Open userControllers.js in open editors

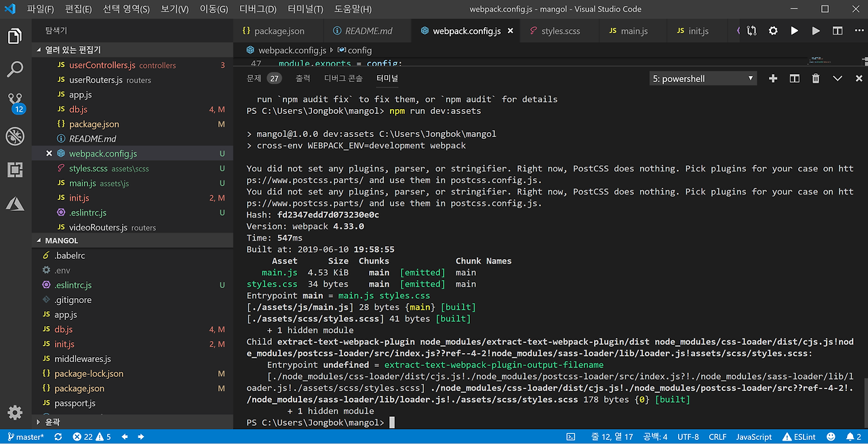(132, 65)
